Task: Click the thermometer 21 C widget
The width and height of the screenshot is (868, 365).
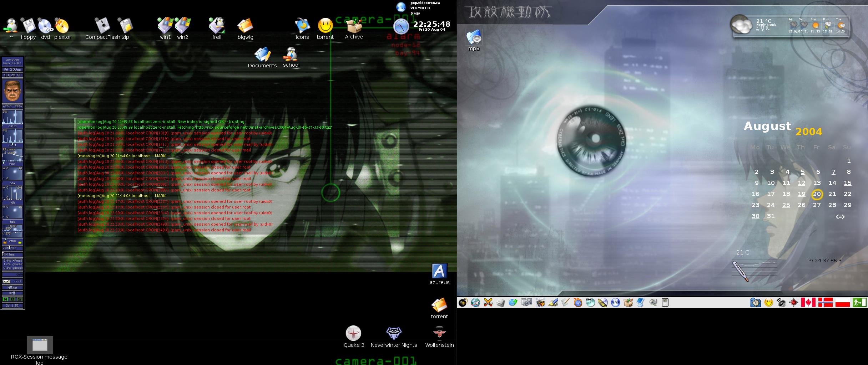Action: (754, 266)
